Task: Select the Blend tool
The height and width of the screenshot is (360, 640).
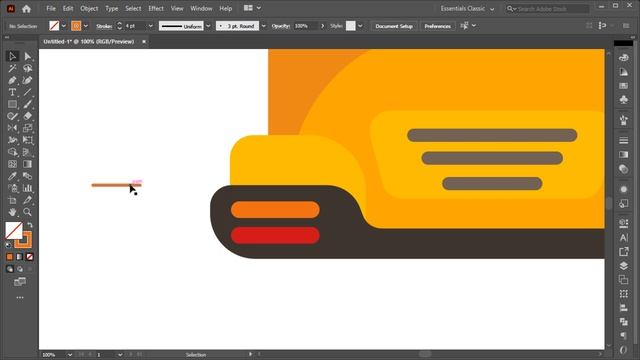Action: coord(27,176)
